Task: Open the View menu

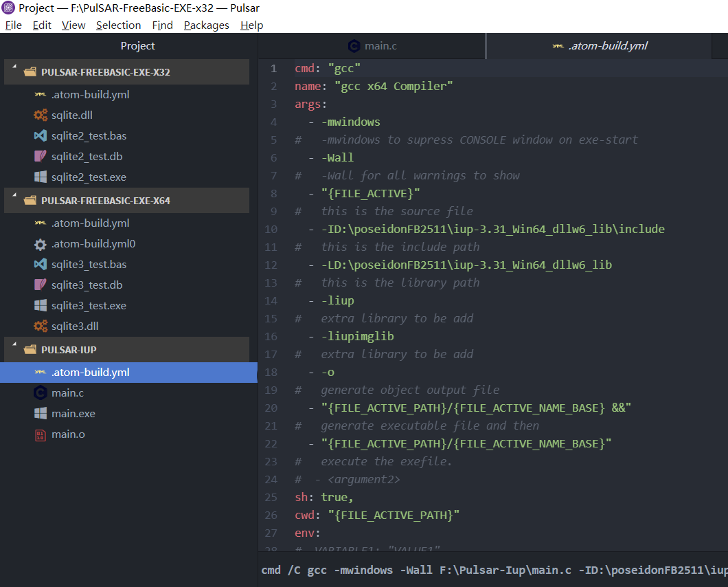Action: pos(73,25)
